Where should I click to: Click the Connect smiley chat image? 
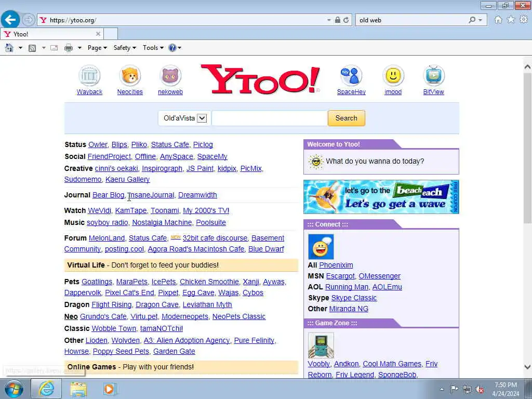pos(321,247)
